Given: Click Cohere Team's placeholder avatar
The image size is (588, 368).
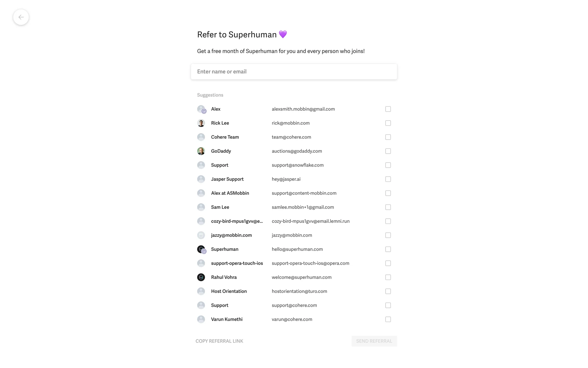Looking at the screenshot, I should 201,137.
